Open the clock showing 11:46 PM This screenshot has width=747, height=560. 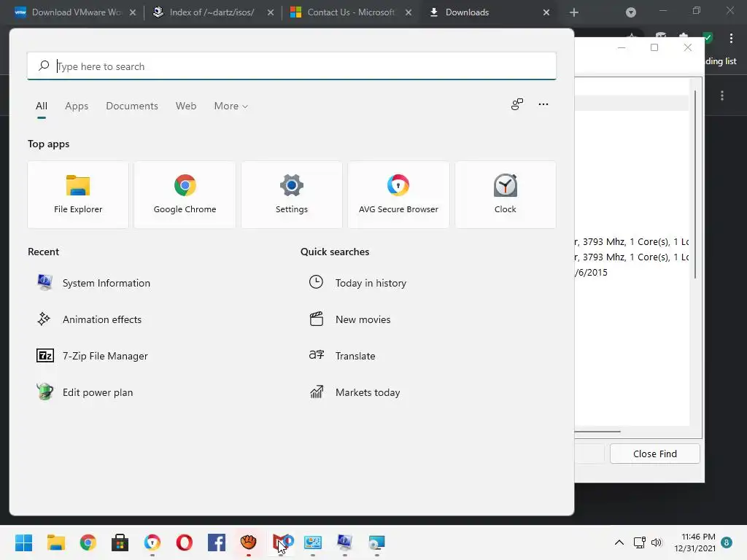(694, 542)
